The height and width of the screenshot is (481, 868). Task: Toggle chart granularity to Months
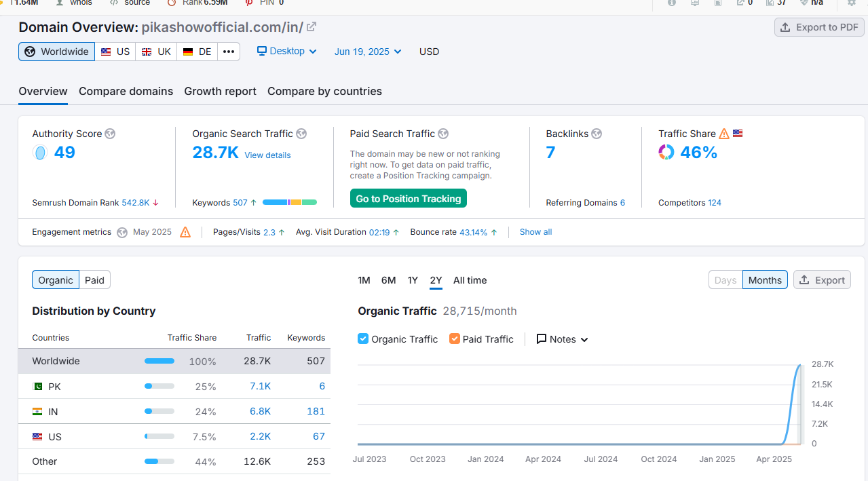[x=765, y=280]
